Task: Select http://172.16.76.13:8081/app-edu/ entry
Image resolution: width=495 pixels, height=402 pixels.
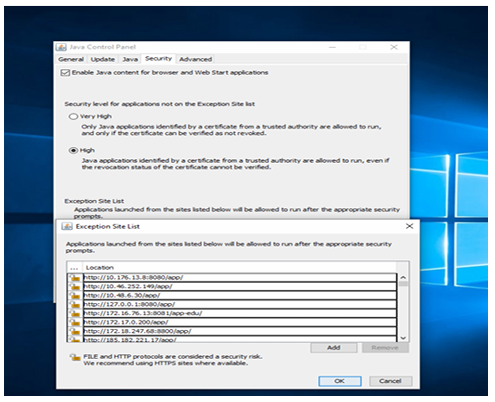Action: (240, 313)
